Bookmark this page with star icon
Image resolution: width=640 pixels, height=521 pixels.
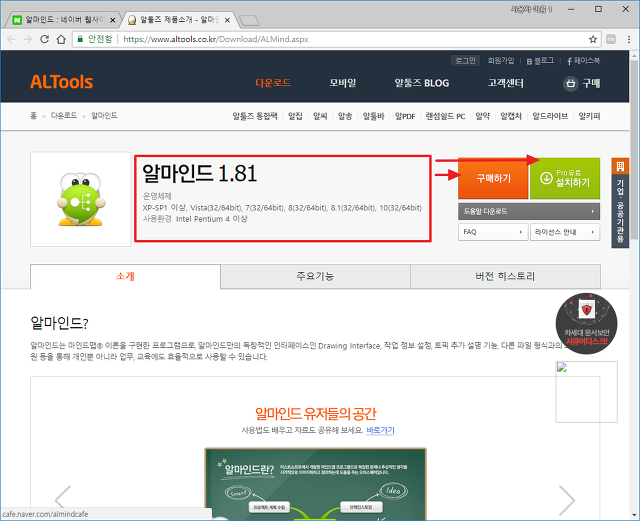coord(593,39)
